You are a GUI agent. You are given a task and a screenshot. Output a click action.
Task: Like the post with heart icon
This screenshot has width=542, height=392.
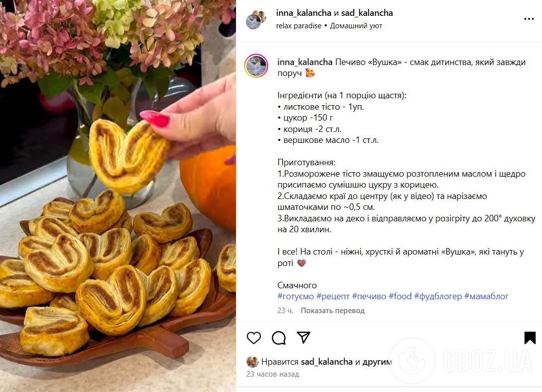pyautogui.click(x=254, y=338)
